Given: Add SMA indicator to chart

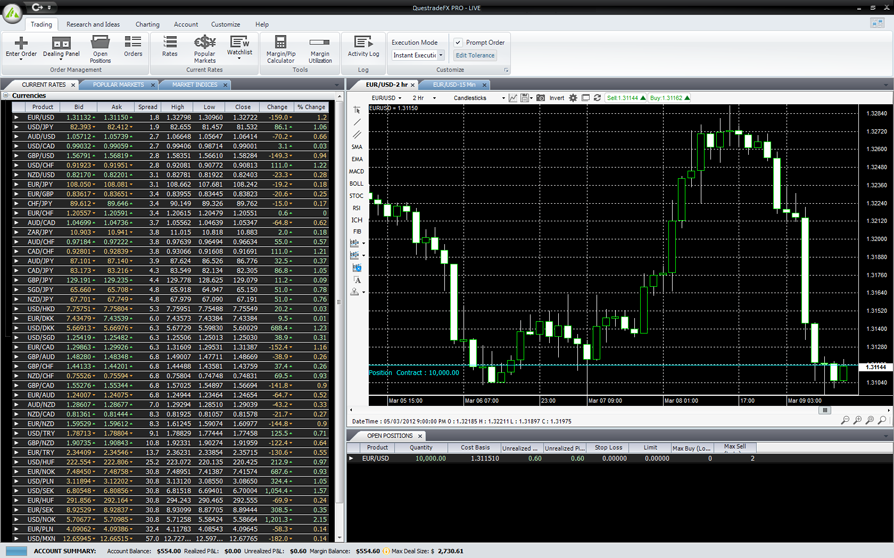Looking at the screenshot, I should point(357,147).
